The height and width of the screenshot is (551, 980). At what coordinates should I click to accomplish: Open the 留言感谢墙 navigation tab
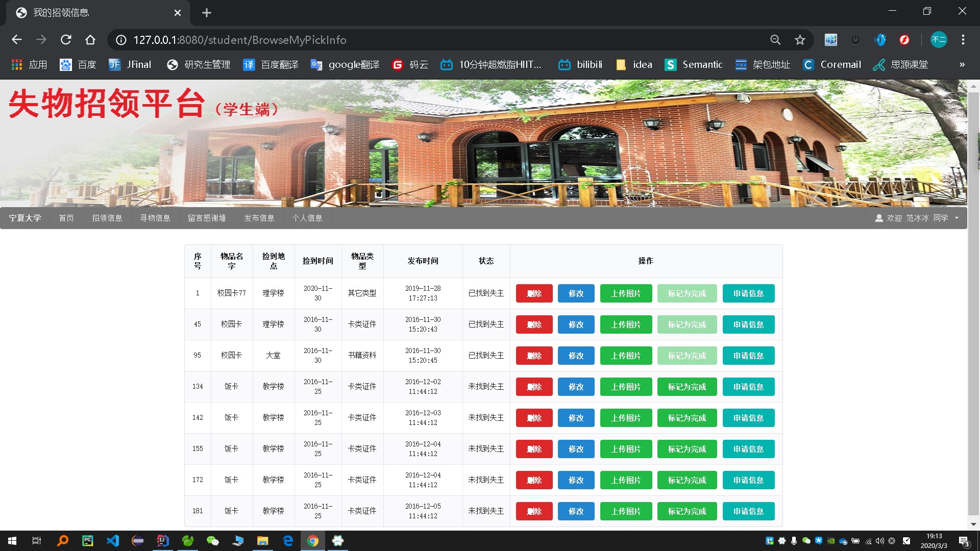(206, 218)
